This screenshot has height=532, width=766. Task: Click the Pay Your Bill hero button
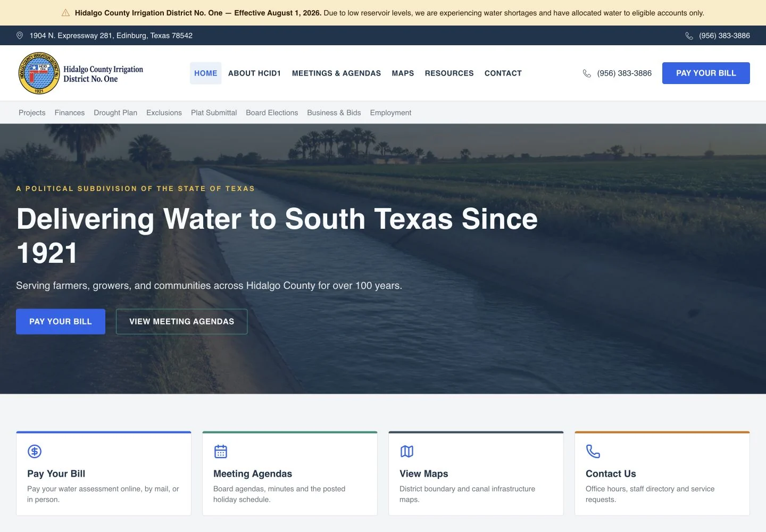(x=61, y=322)
